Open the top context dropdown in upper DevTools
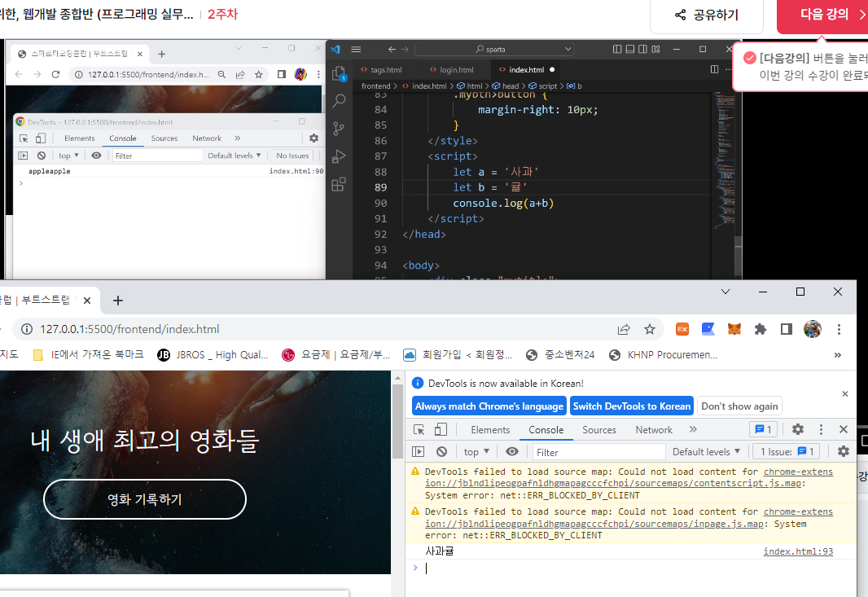 tap(68, 156)
